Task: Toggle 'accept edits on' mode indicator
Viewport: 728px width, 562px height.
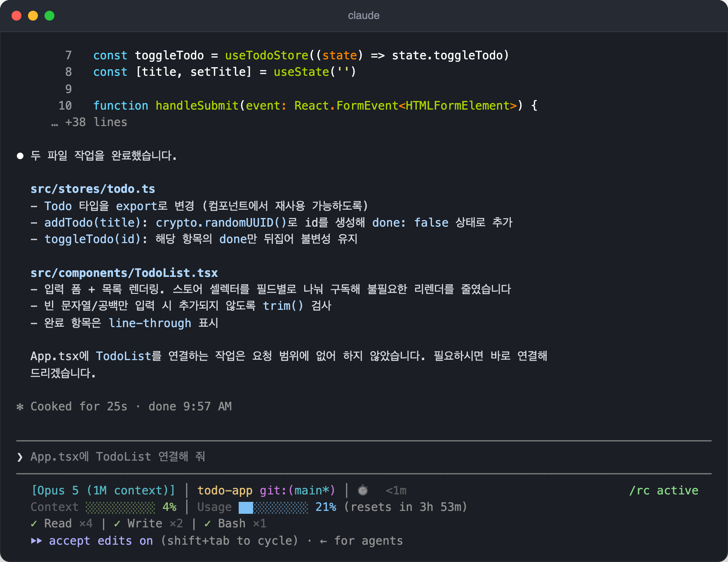Action: (101, 541)
